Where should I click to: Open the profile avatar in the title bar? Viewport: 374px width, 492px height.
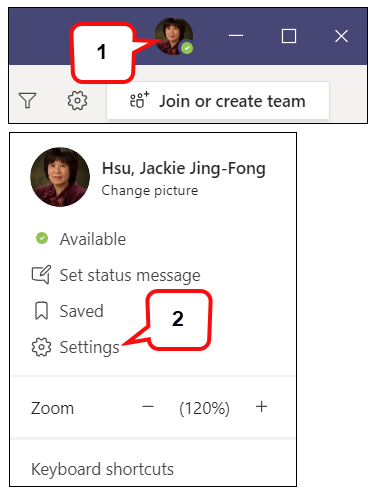[x=174, y=36]
